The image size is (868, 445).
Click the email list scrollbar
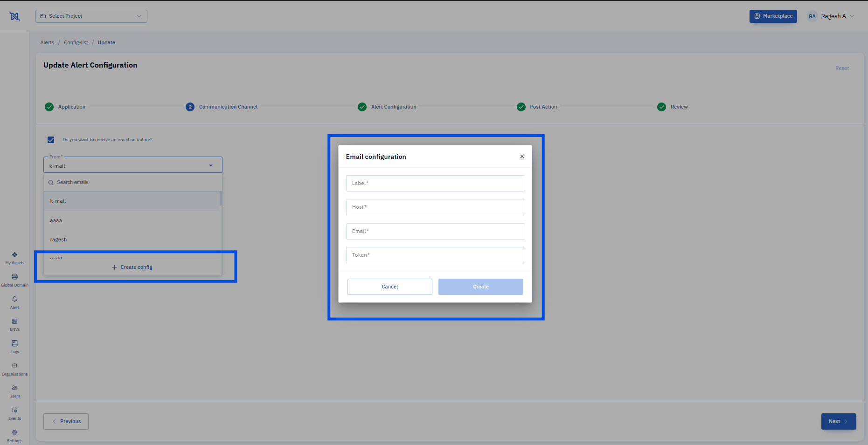pyautogui.click(x=221, y=199)
